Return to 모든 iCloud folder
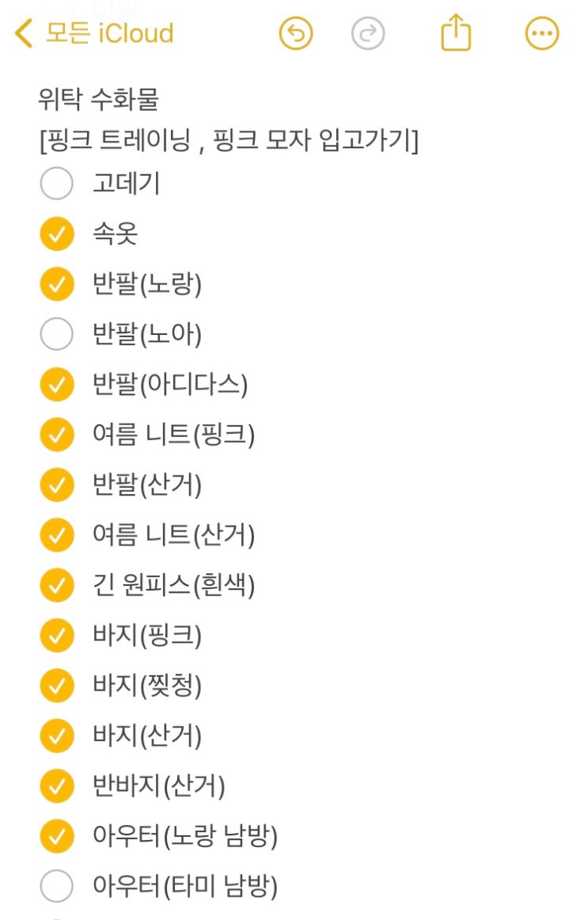This screenshot has height=920, width=588. (110, 33)
